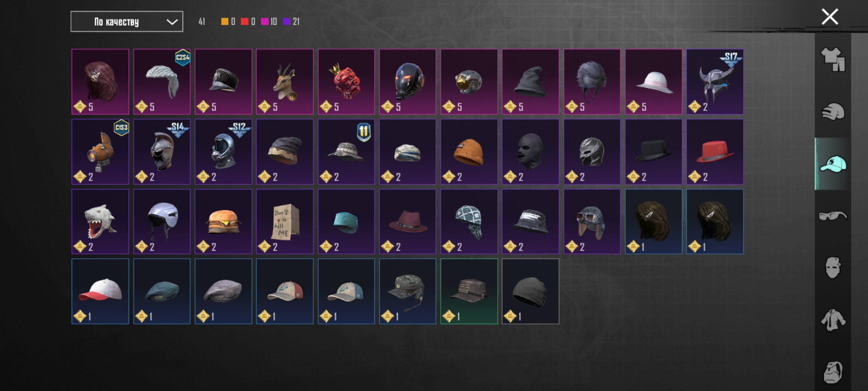Screen dimensions: 868x391
Task: Choose the shark head mask item
Action: tap(100, 221)
